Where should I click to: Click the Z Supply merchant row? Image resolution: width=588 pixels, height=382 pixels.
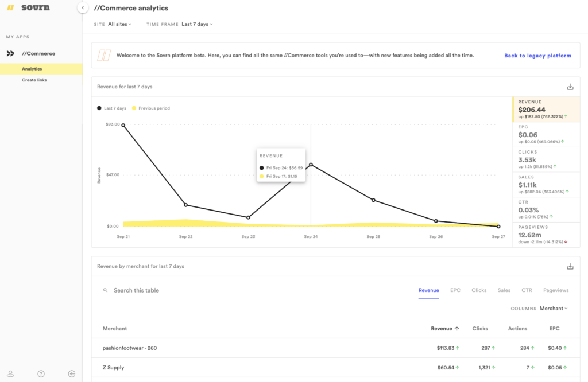pyautogui.click(x=335, y=368)
